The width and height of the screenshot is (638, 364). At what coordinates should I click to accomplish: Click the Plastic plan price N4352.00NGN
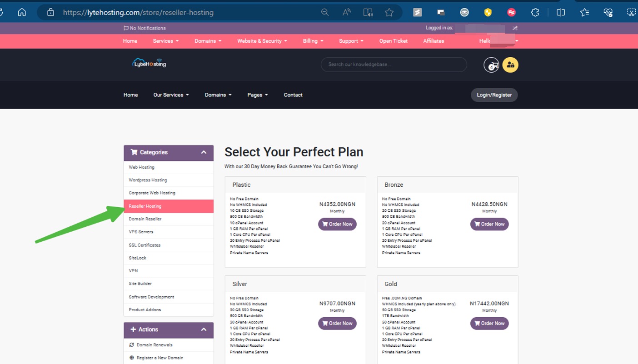pyautogui.click(x=337, y=204)
